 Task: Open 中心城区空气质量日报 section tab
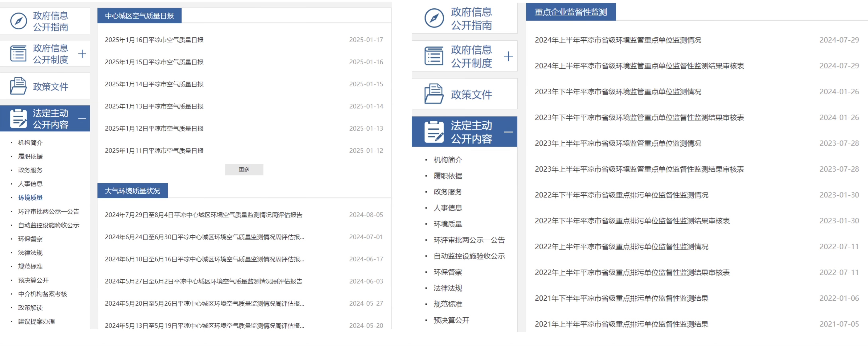(139, 16)
